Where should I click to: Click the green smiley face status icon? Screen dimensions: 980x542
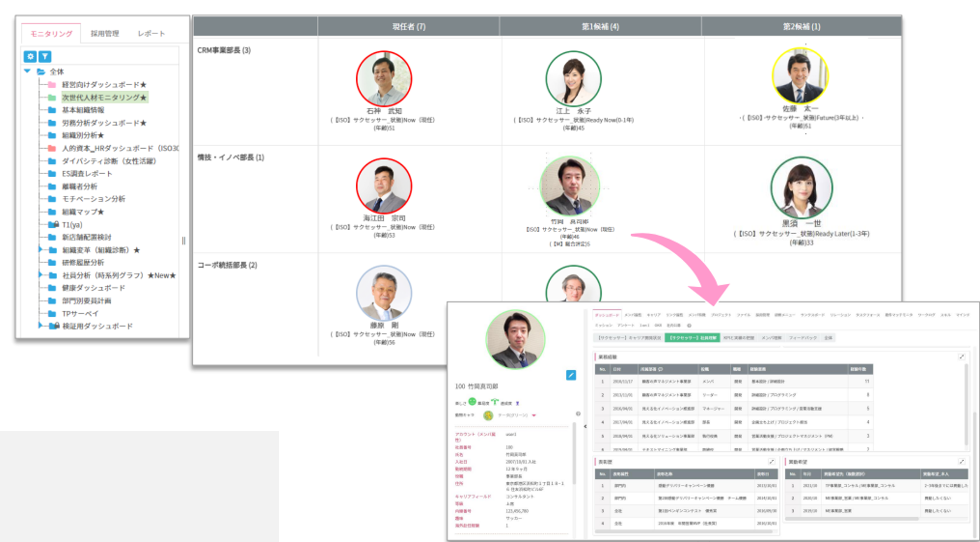click(472, 401)
